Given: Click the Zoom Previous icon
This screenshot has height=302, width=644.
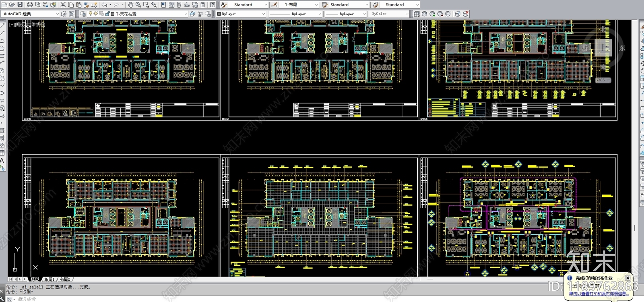Looking at the screenshot, I should pos(154,5).
